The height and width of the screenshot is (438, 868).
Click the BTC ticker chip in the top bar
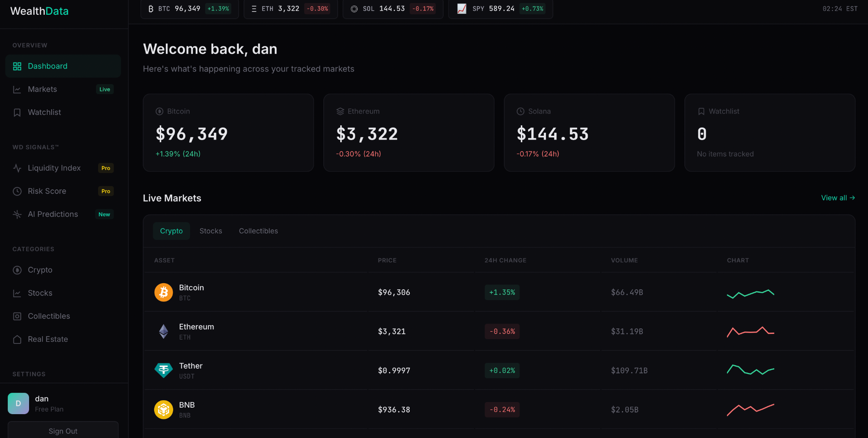[189, 8]
